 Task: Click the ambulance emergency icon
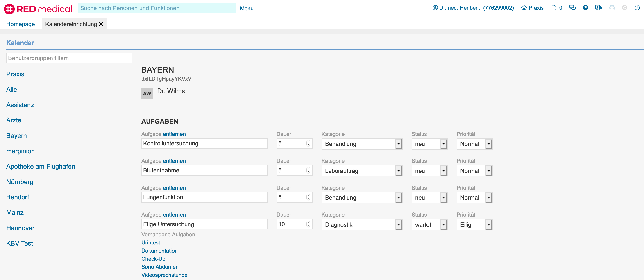(x=599, y=8)
